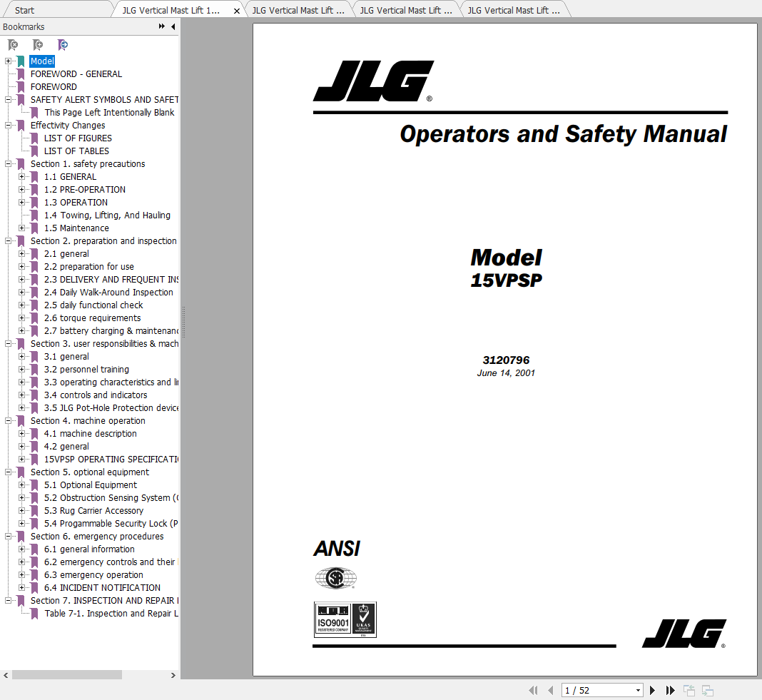Screen dimensions: 762x700
Task: Click the horizontal scrollbar thumb in Bookmarks
Action: tap(66, 675)
